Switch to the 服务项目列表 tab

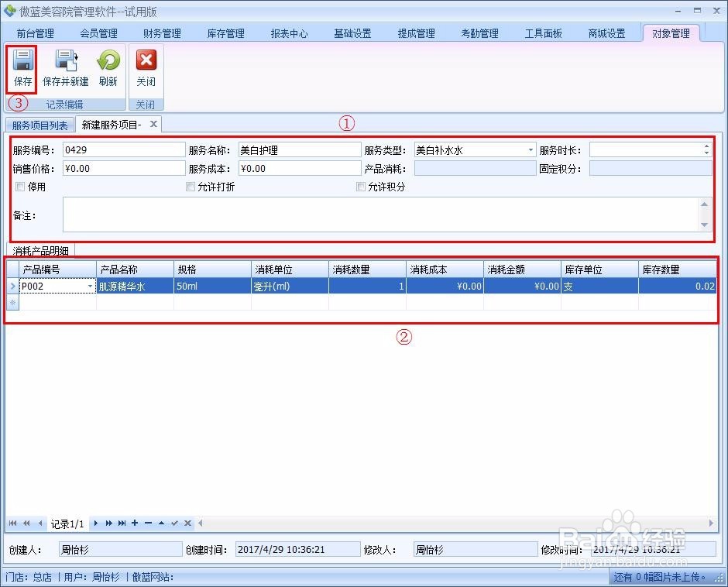click(39, 124)
